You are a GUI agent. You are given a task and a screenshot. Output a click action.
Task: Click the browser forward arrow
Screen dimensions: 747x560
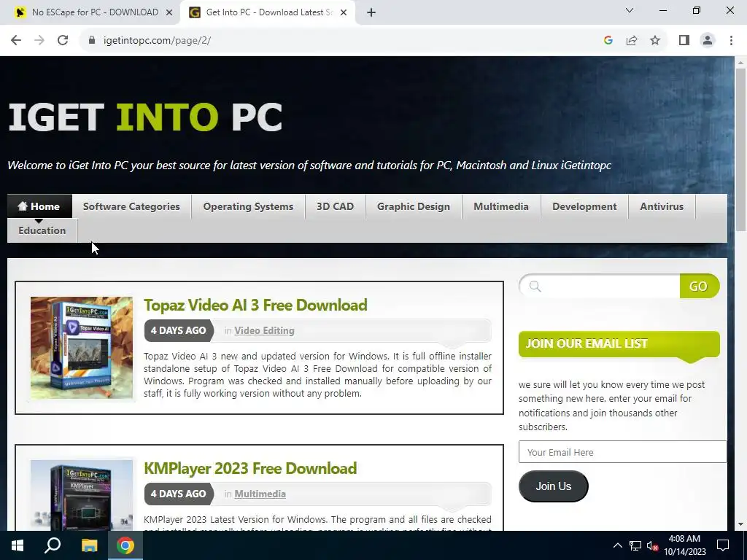tap(39, 41)
